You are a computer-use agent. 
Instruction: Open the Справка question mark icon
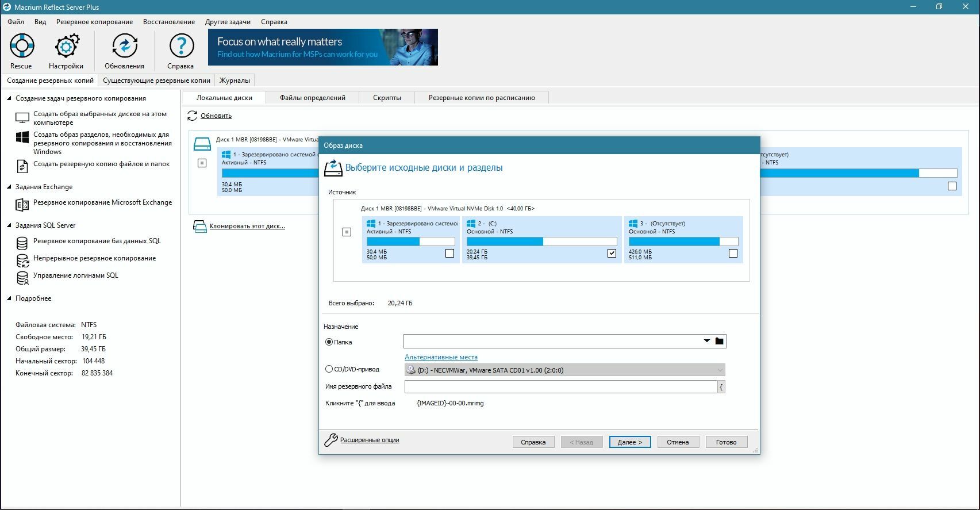[181, 46]
